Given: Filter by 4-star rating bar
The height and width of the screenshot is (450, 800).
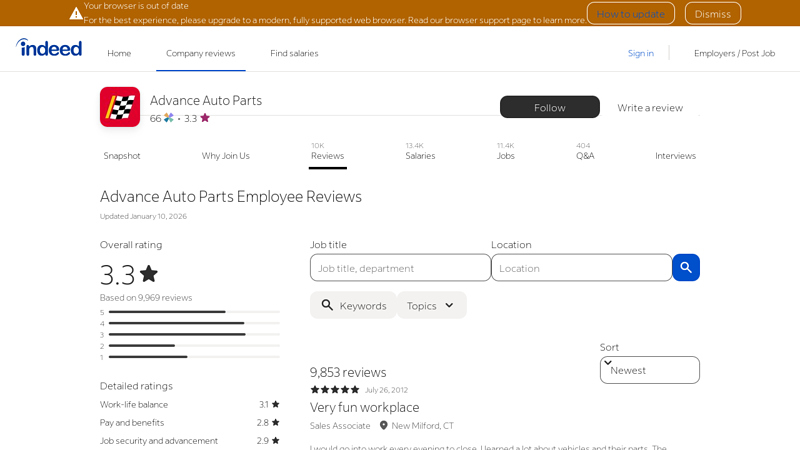Looking at the screenshot, I should [190, 323].
